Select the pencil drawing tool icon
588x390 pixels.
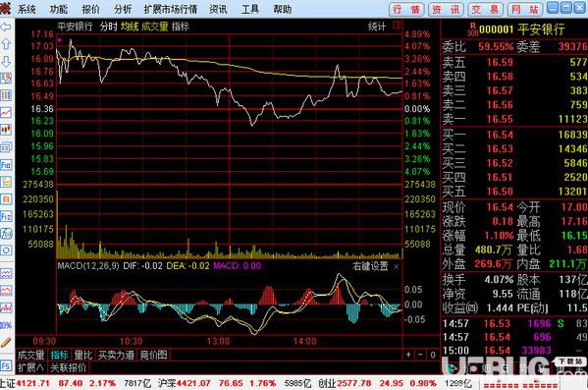6,342
